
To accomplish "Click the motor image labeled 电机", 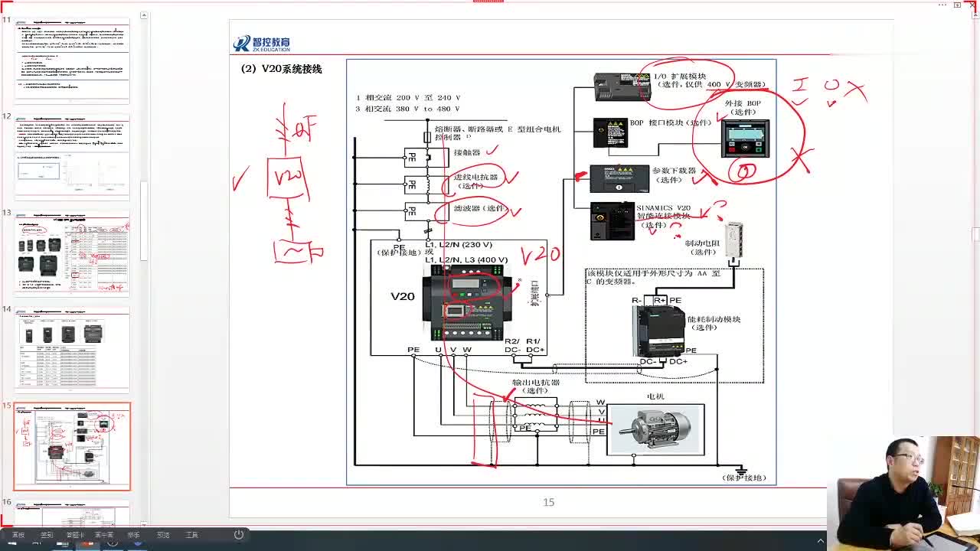I will pyautogui.click(x=655, y=429).
